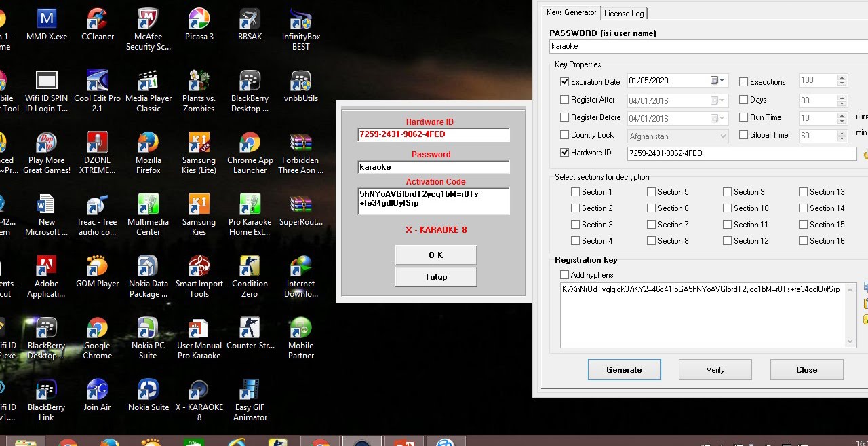Increase the Global Time spinner value

(x=842, y=133)
